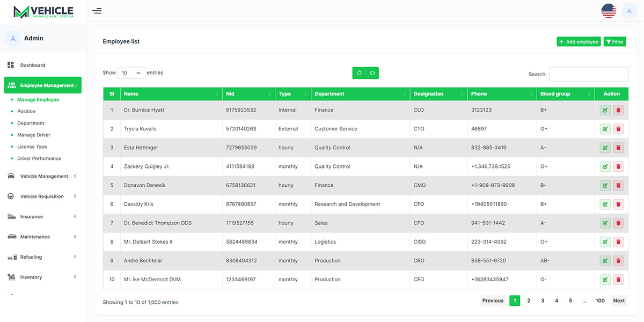Image resolution: width=644 pixels, height=322 pixels.
Task: Delete the Trycia Kuvalis employee row
Action: pyautogui.click(x=618, y=129)
